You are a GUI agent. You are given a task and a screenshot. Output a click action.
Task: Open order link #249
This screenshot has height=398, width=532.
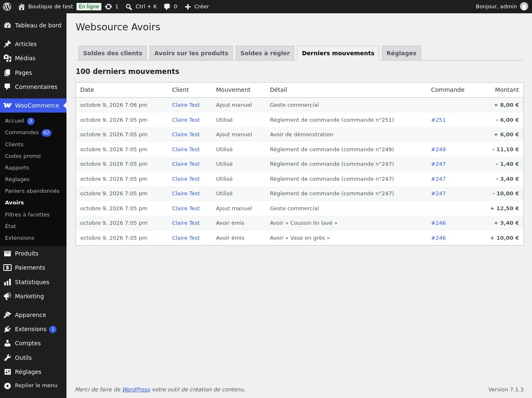(438, 149)
